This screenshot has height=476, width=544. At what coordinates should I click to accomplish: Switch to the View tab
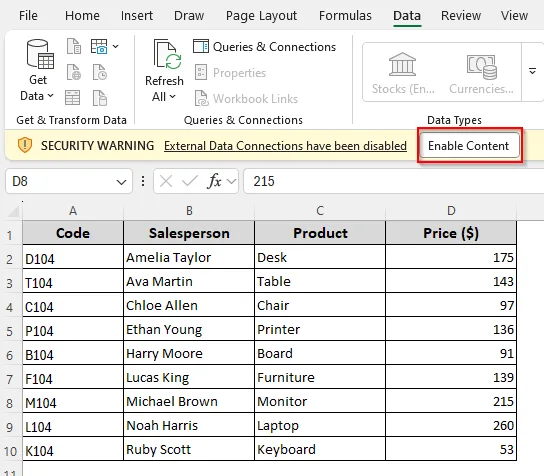coord(514,16)
